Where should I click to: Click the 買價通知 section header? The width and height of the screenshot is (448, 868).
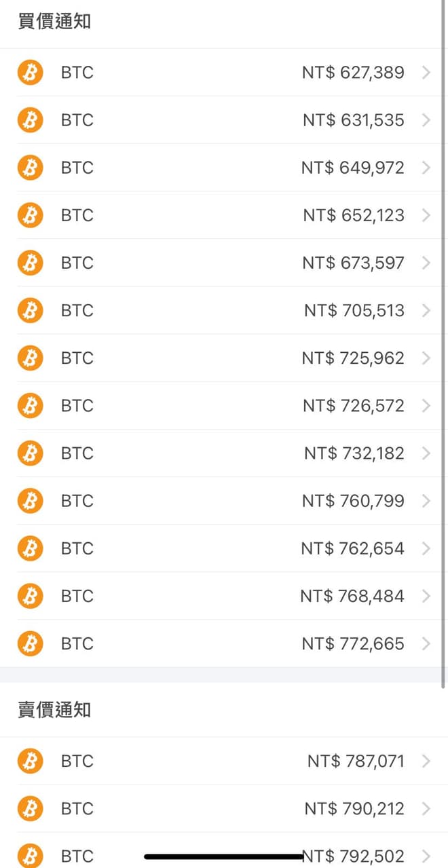pyautogui.click(x=54, y=22)
